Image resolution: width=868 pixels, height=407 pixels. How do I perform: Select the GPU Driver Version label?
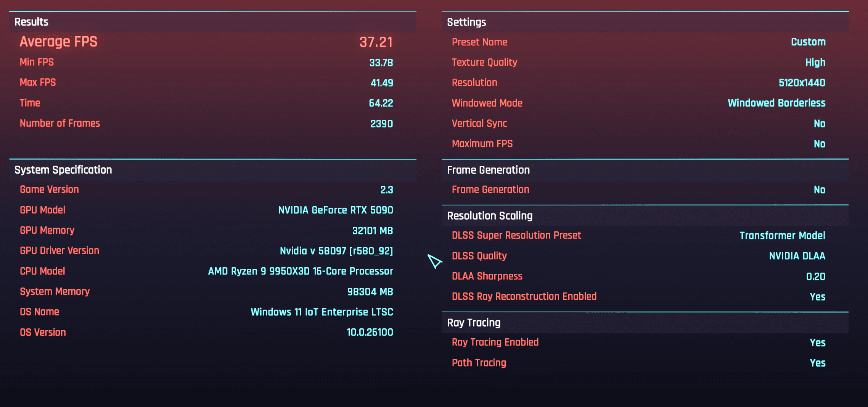pos(59,251)
